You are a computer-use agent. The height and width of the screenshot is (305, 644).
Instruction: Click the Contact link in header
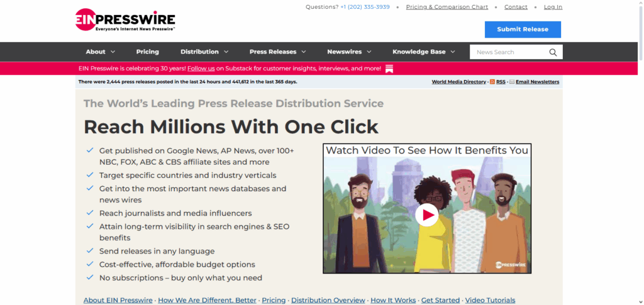click(516, 7)
